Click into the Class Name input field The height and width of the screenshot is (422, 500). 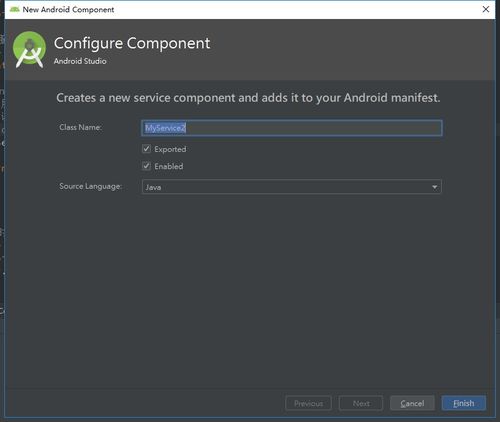292,128
